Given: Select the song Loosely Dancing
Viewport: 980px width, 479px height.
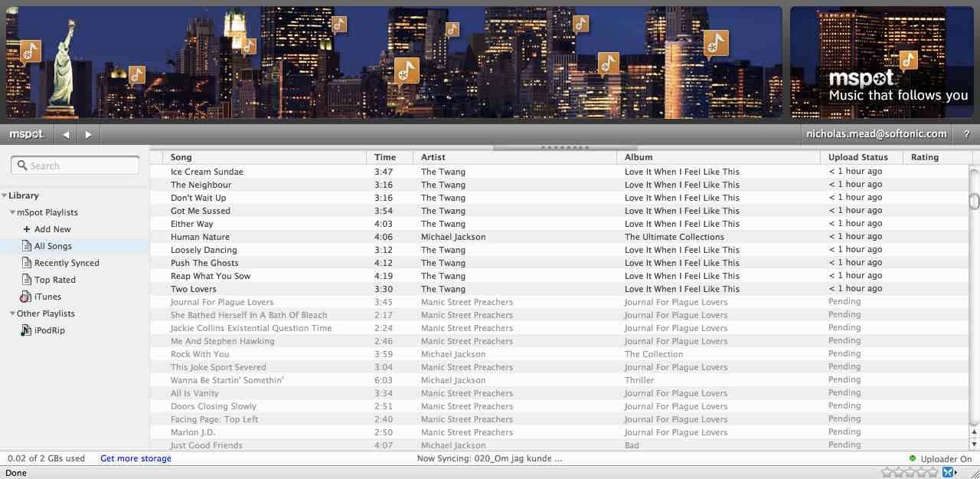Looking at the screenshot, I should [204, 250].
